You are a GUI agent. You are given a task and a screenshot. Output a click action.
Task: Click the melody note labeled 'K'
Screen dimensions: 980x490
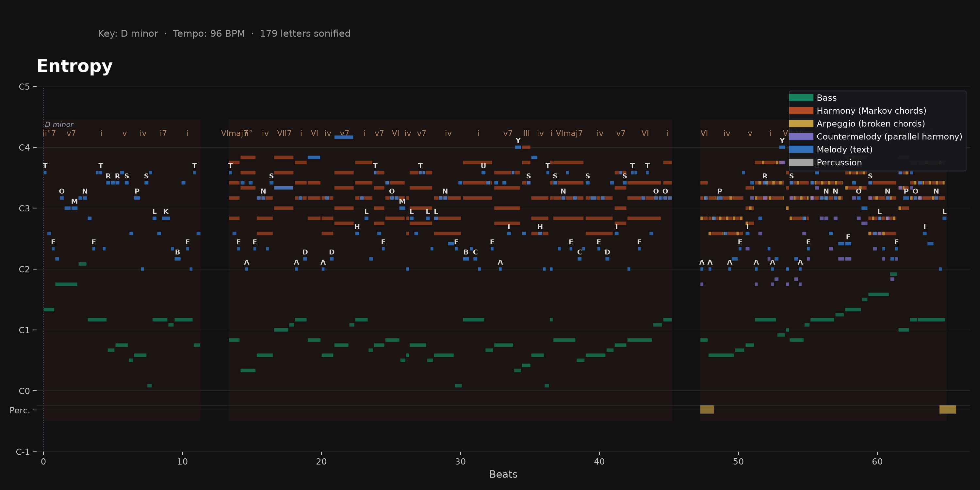[x=166, y=218]
